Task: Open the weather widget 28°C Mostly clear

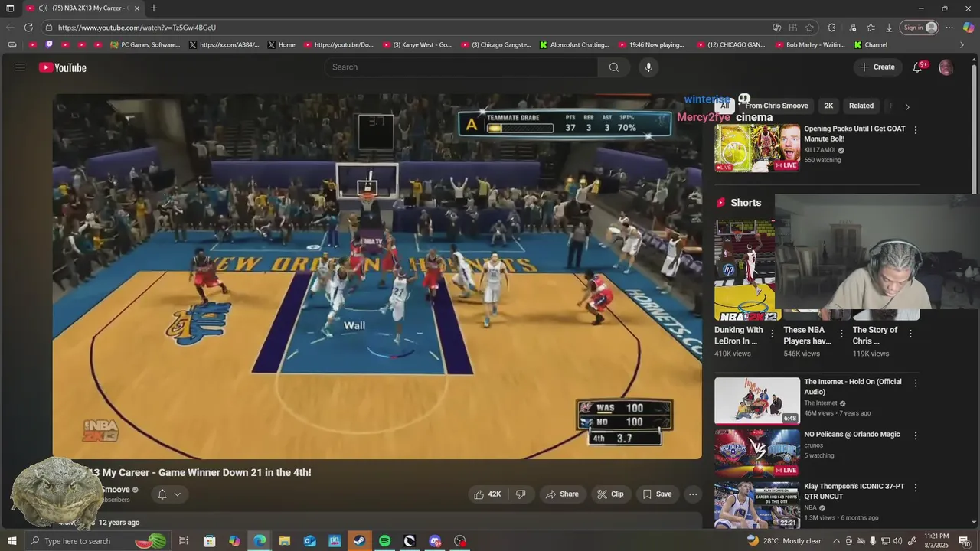Action: pyautogui.click(x=783, y=541)
